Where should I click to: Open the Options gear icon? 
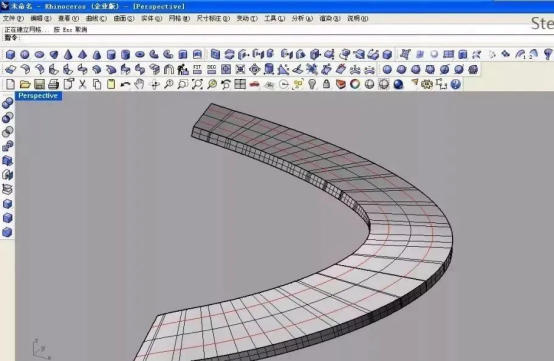tap(427, 84)
